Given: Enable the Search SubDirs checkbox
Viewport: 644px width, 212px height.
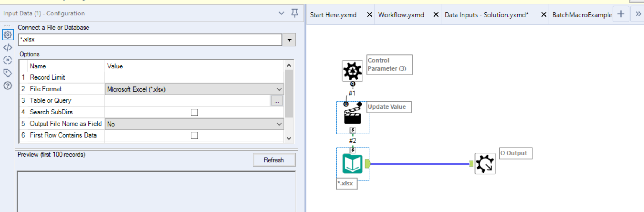Looking at the screenshot, I should [x=194, y=112].
